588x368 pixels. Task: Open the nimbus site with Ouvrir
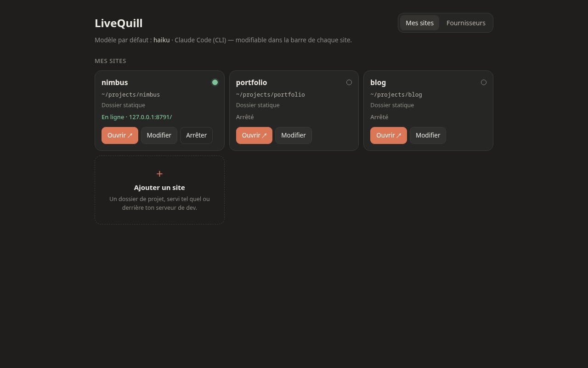(120, 135)
